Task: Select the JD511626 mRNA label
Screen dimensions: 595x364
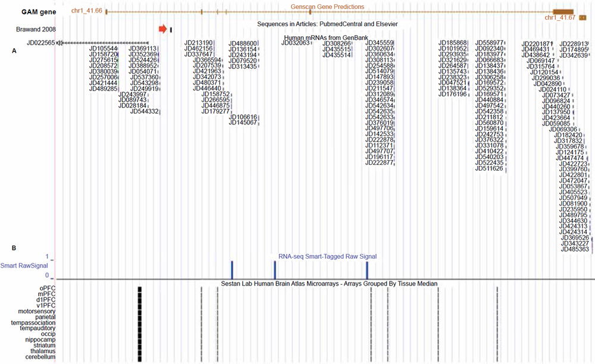Action: click(489, 168)
